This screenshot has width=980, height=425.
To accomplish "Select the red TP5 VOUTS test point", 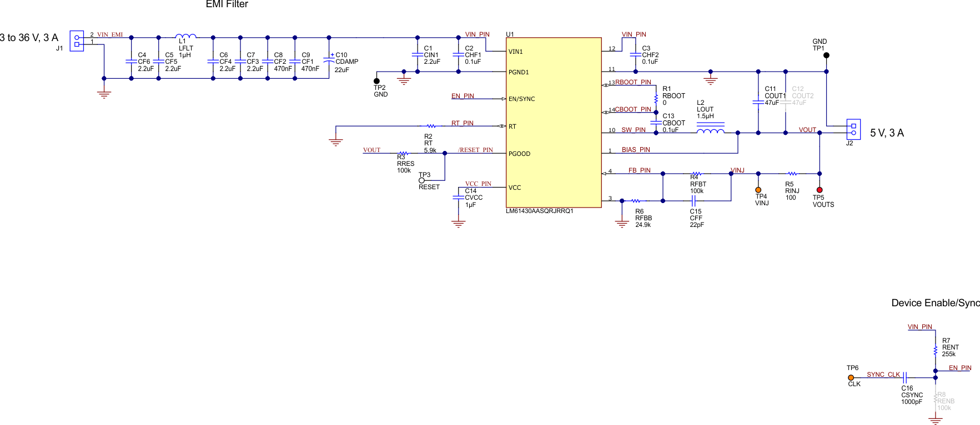I will point(820,190).
